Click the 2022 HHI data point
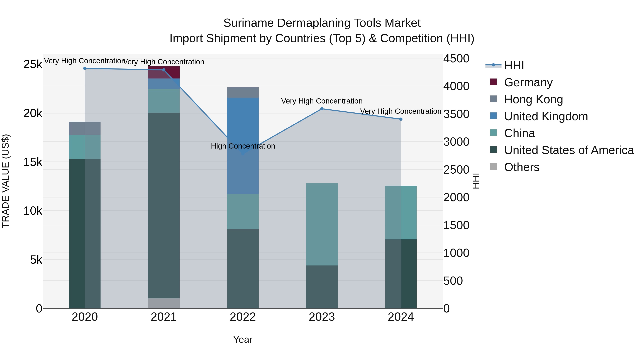Image resolution: width=644 pixels, height=362 pixels. pos(243,154)
